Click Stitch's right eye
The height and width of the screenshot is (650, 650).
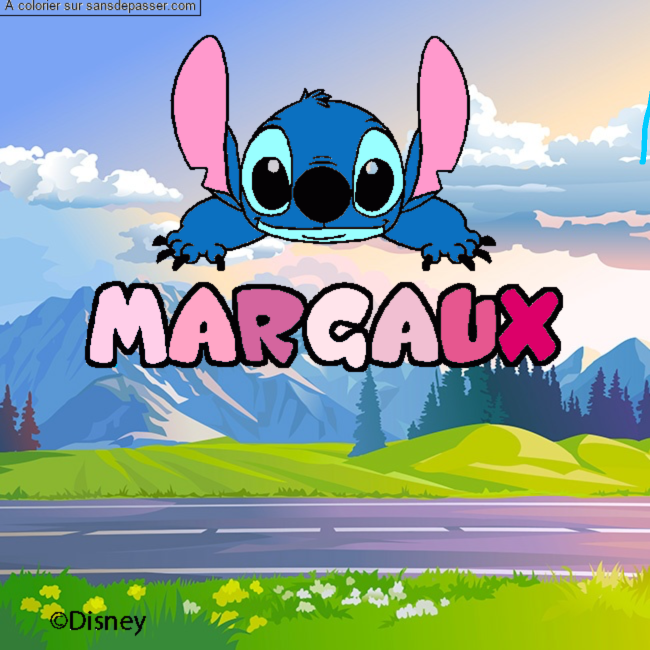[x=375, y=182]
